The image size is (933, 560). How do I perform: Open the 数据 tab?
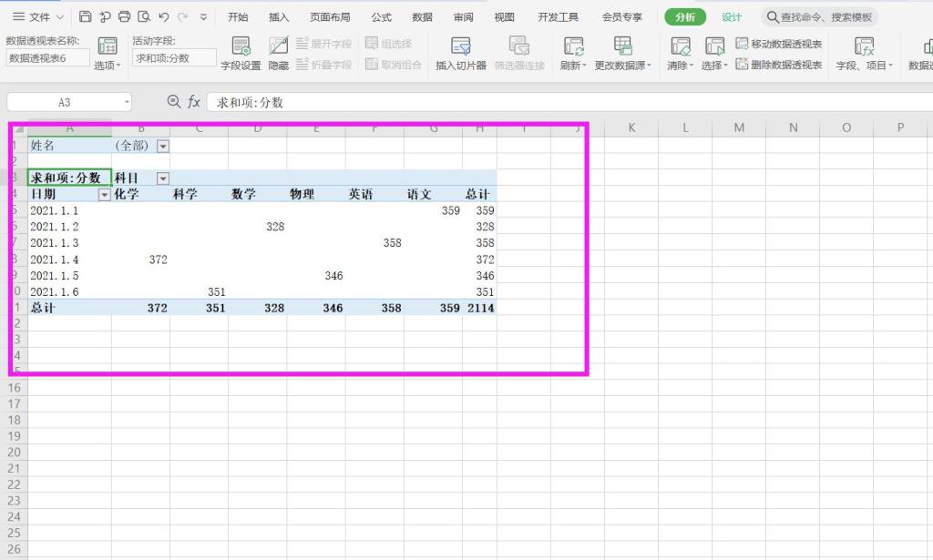tap(422, 17)
